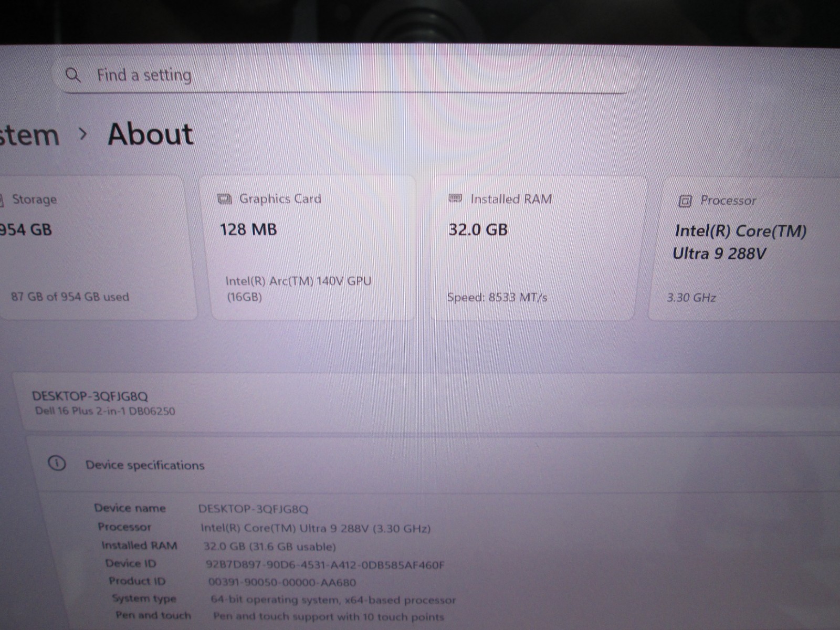The width and height of the screenshot is (840, 630).
Task: Select the Processor value 'Ultra 9 288V (3.30 GHz)'
Action: pyautogui.click(x=365, y=528)
